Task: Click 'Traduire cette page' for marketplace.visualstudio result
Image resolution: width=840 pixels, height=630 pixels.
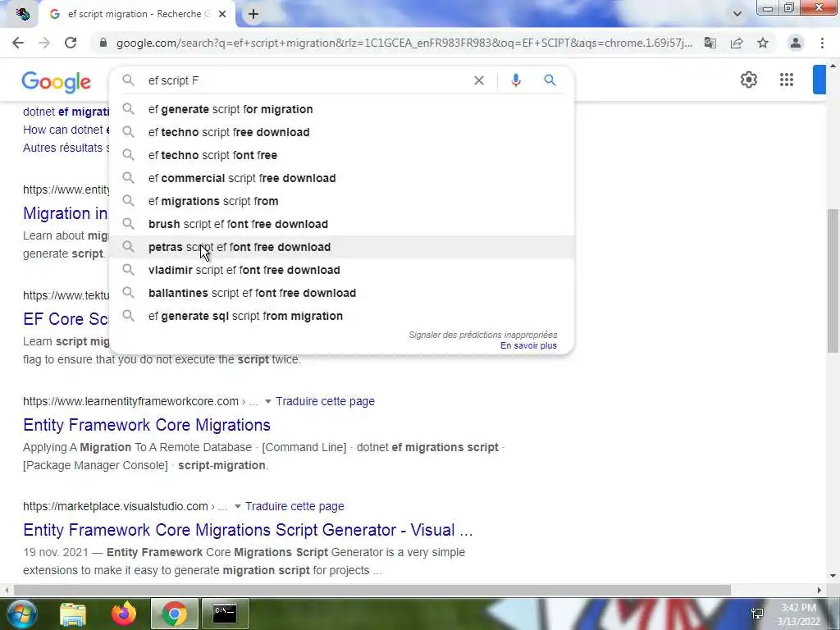Action: pos(294,506)
